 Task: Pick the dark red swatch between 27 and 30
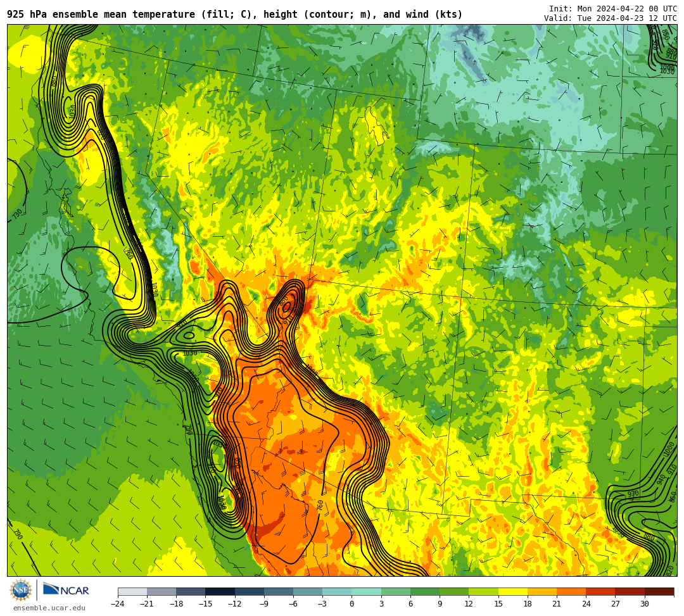point(630,591)
